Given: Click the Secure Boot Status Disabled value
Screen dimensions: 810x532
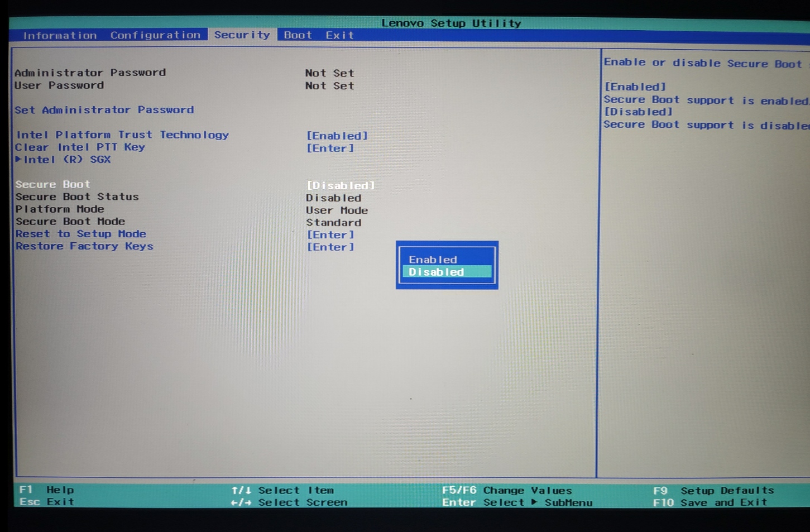Looking at the screenshot, I should pos(333,198).
